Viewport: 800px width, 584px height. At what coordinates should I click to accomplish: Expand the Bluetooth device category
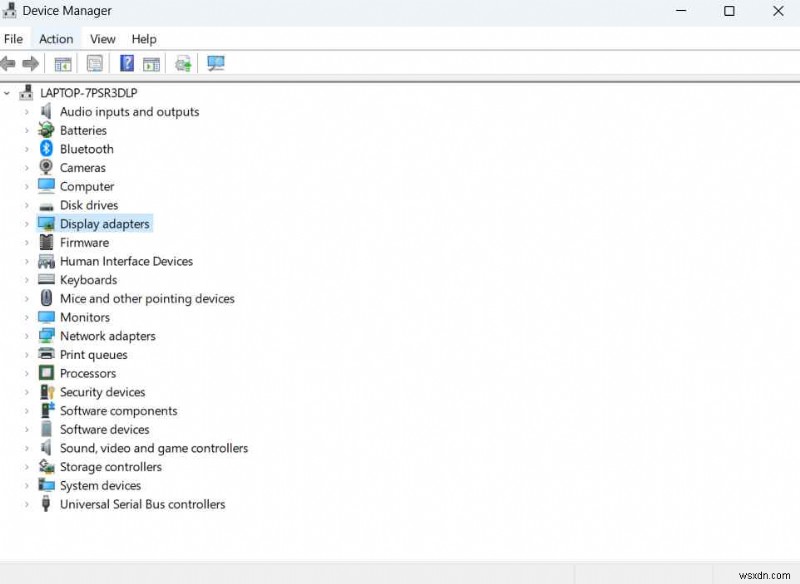26,149
